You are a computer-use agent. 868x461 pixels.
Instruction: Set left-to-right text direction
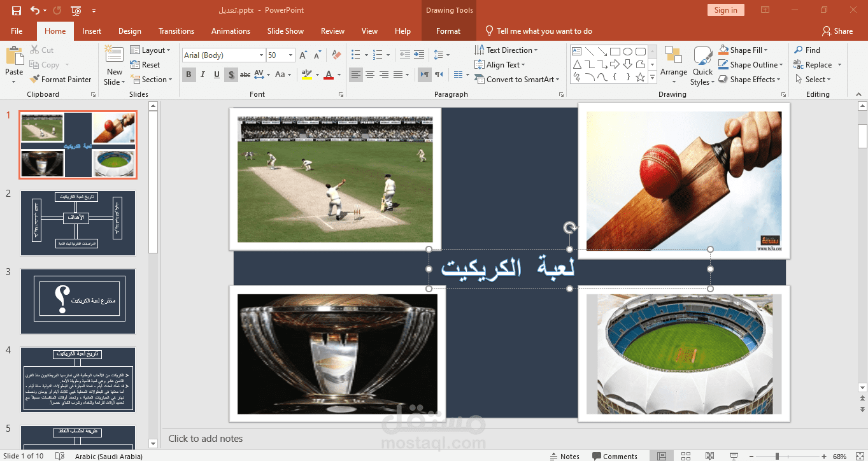(425, 74)
